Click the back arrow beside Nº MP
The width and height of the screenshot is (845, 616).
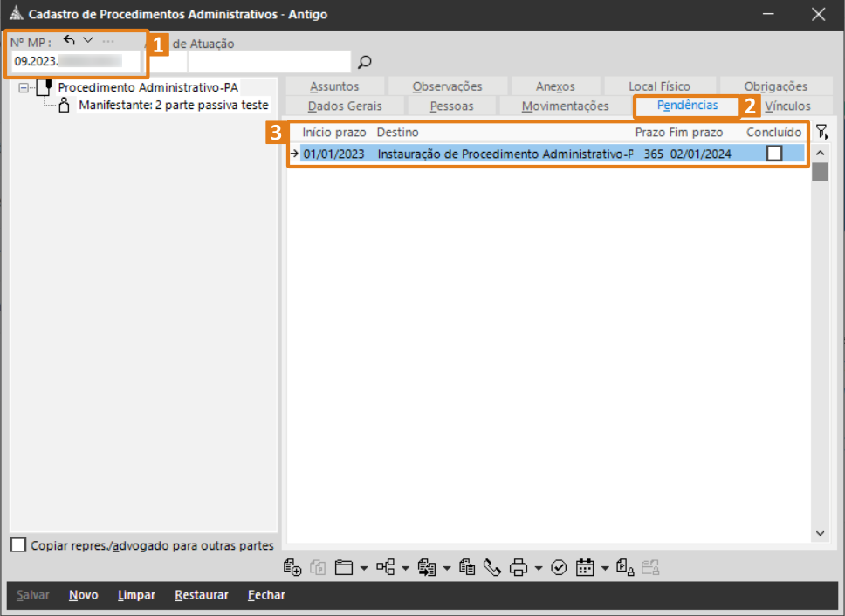pos(68,40)
